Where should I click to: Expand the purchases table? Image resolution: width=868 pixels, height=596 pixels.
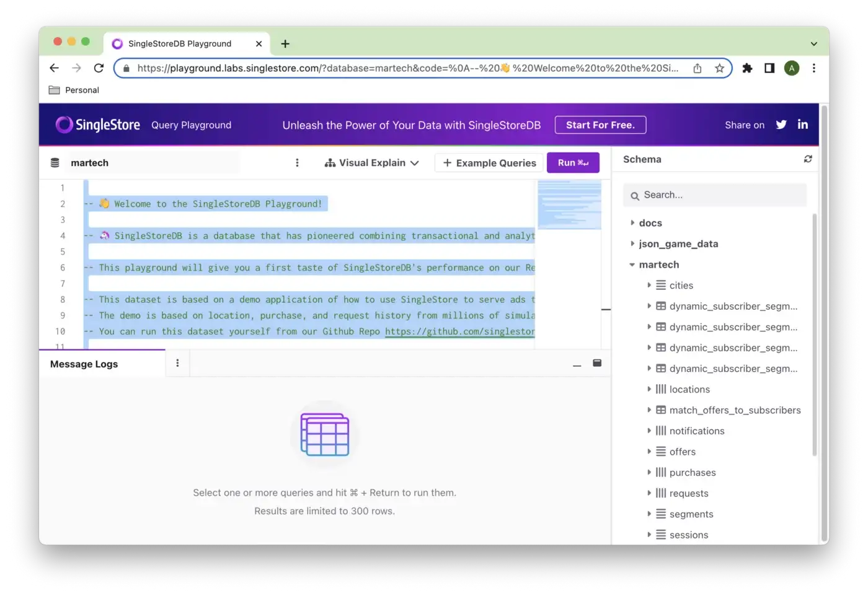tap(649, 472)
